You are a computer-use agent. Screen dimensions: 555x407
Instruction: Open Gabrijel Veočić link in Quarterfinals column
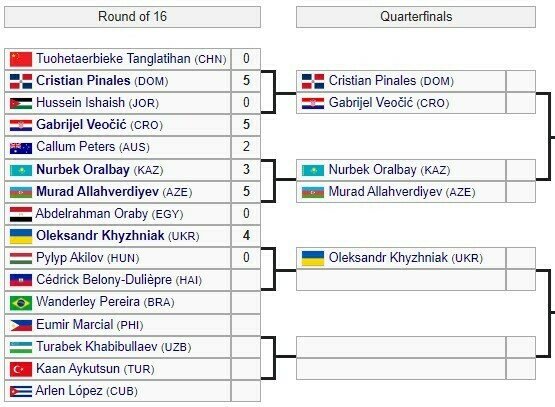coord(371,103)
